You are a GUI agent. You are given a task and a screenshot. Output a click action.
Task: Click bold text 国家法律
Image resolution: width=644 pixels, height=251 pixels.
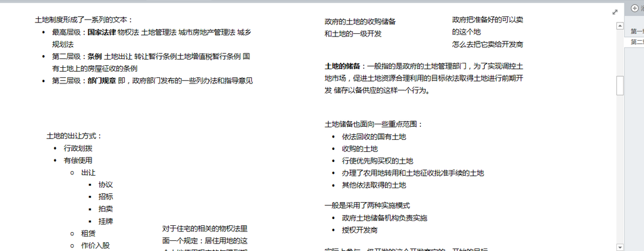pyautogui.click(x=101, y=32)
